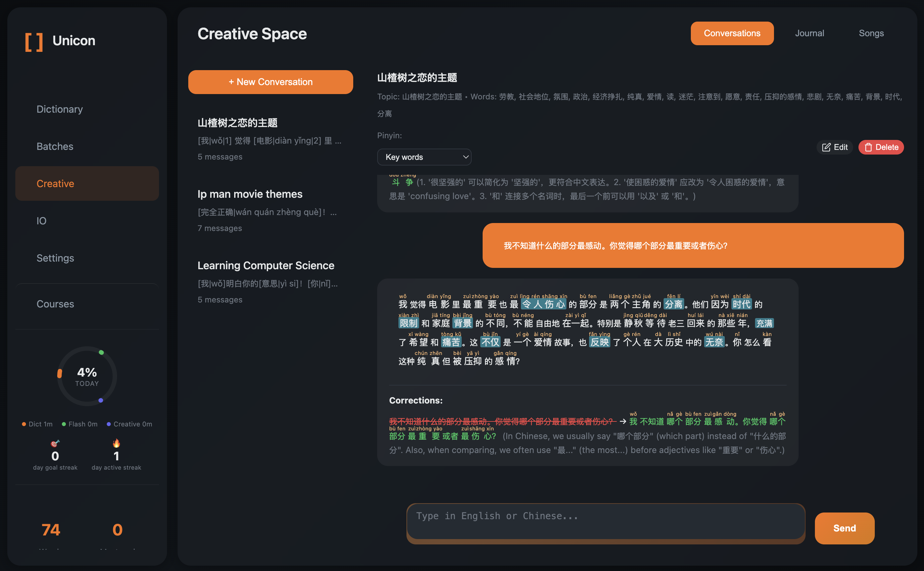Click the Unicon bracket logo icon

tap(34, 42)
